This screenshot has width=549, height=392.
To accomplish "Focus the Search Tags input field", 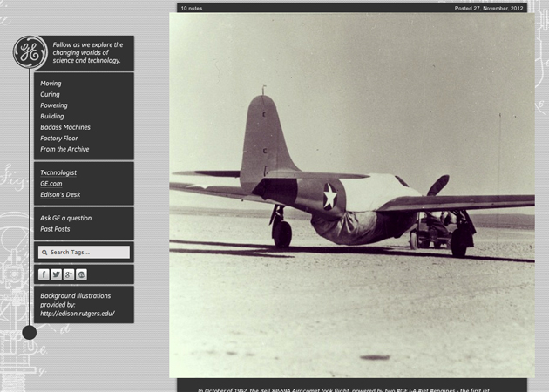I will pyautogui.click(x=87, y=253).
